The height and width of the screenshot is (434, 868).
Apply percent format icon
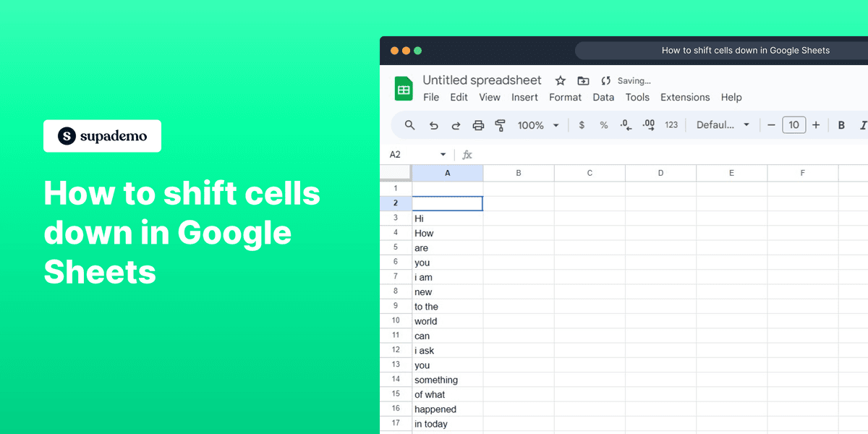[x=603, y=124]
